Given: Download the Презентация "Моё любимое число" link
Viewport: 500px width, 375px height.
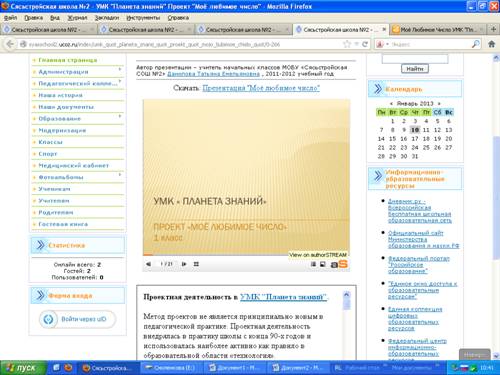Looking at the screenshot, I should pyautogui.click(x=261, y=88).
